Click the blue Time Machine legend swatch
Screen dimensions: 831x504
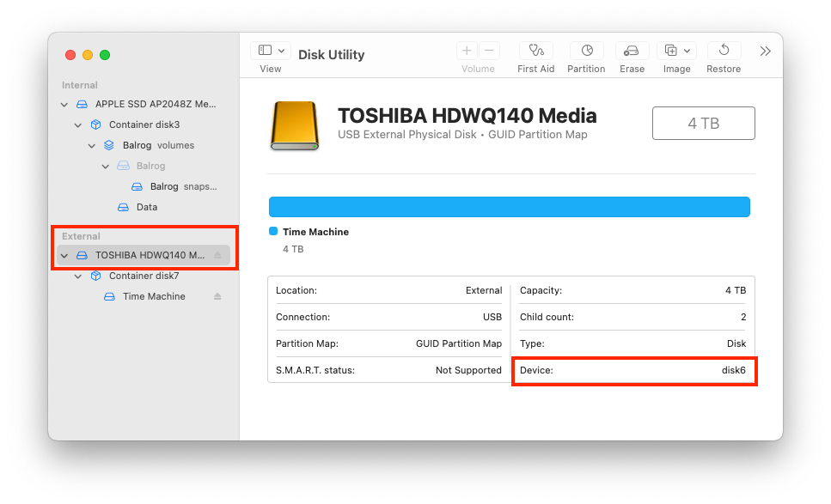coord(273,231)
